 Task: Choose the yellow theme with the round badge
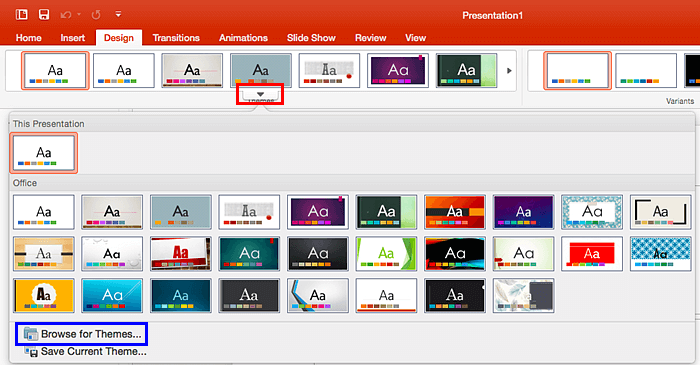point(44,295)
